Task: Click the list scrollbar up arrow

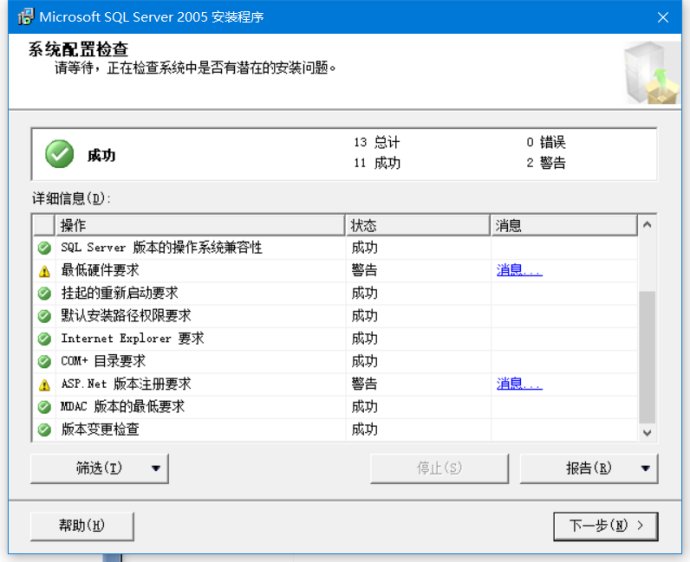Action: point(647,225)
